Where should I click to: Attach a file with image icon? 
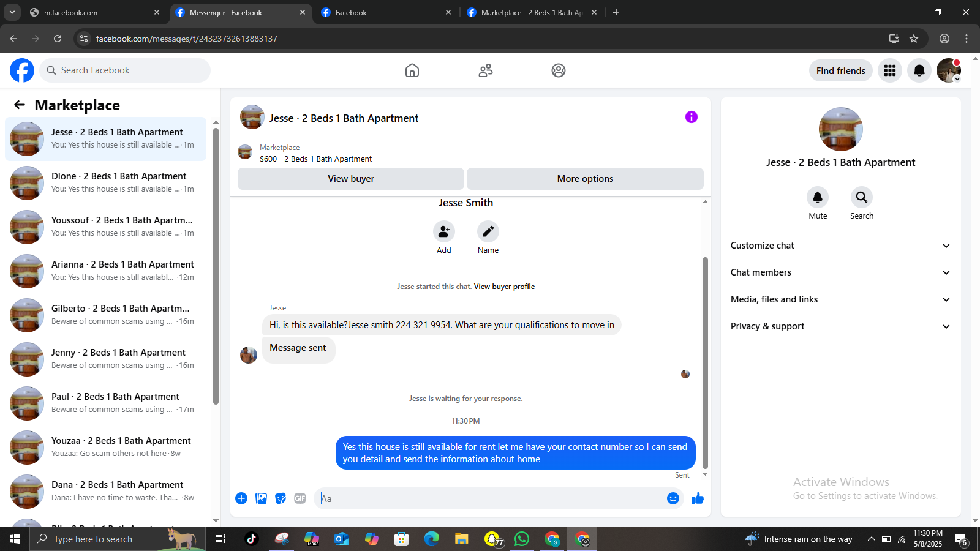tap(262, 498)
